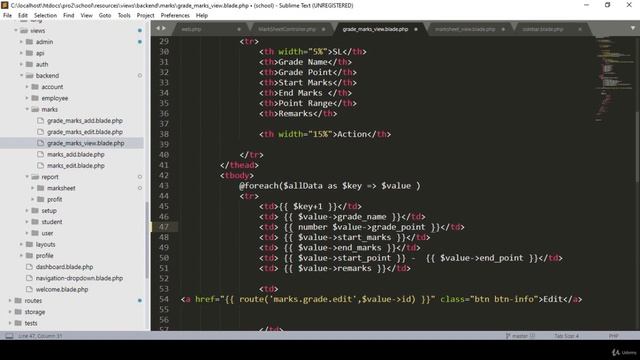Expand the admin folder
This screenshot has height=360, width=640.
tap(21, 42)
